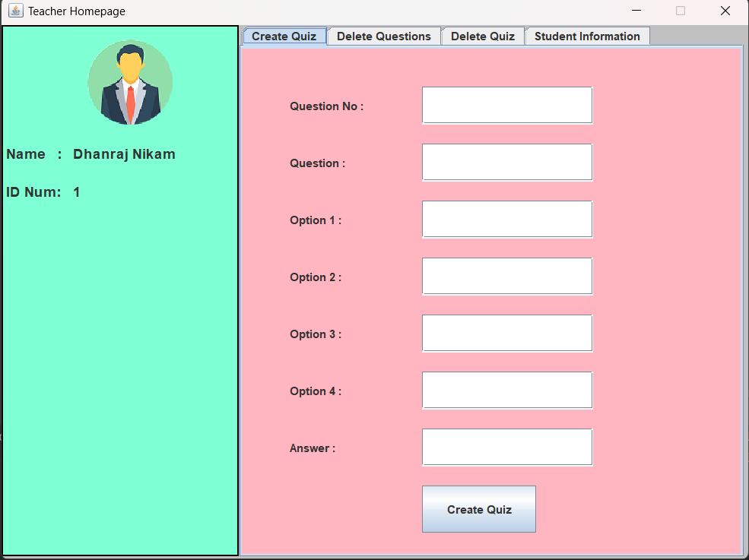Image resolution: width=749 pixels, height=560 pixels.
Task: Click the name label Dhanraj Nikam
Action: pos(124,153)
